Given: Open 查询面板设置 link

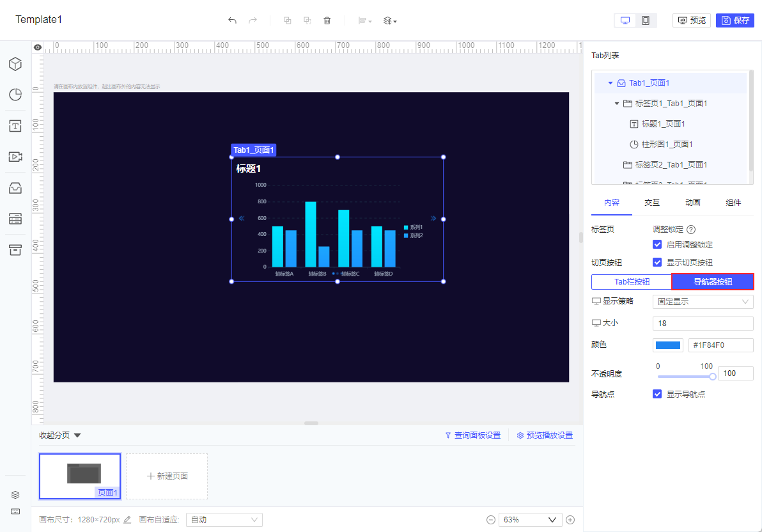Looking at the screenshot, I should tap(473, 435).
